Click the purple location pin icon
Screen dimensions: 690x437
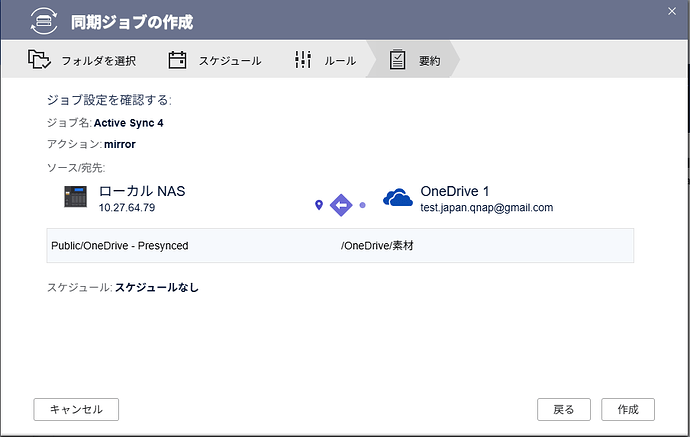(319, 205)
